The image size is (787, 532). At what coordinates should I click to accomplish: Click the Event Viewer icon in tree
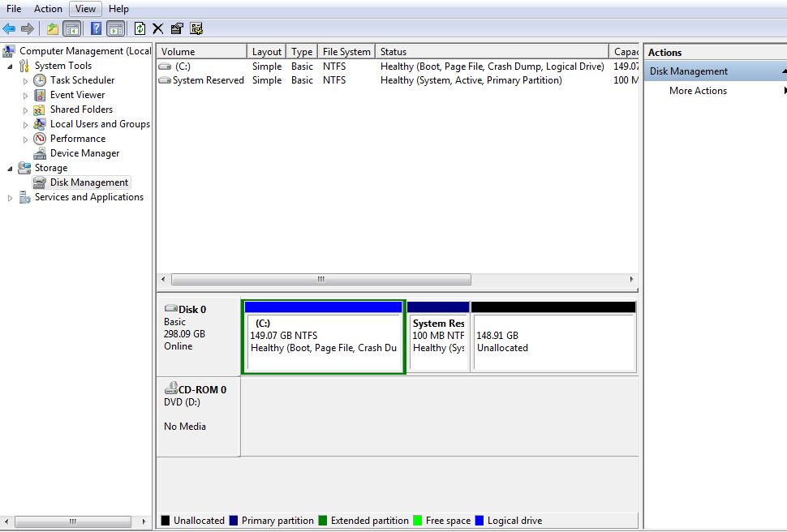[x=40, y=95]
